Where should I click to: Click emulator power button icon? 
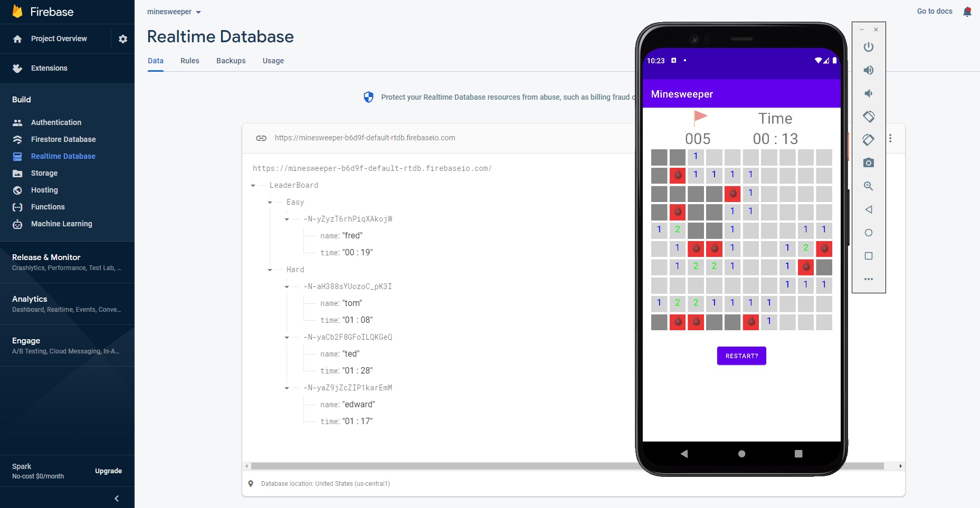(869, 47)
